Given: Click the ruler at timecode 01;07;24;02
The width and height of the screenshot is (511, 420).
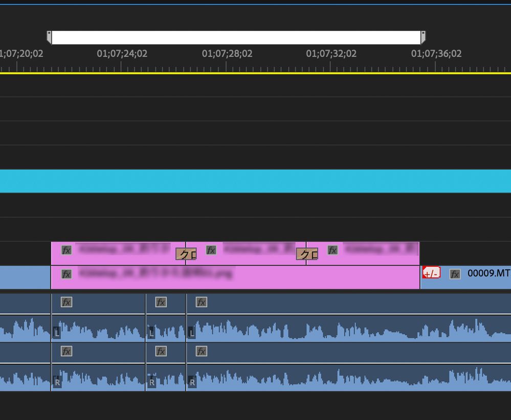Looking at the screenshot, I should [122, 54].
